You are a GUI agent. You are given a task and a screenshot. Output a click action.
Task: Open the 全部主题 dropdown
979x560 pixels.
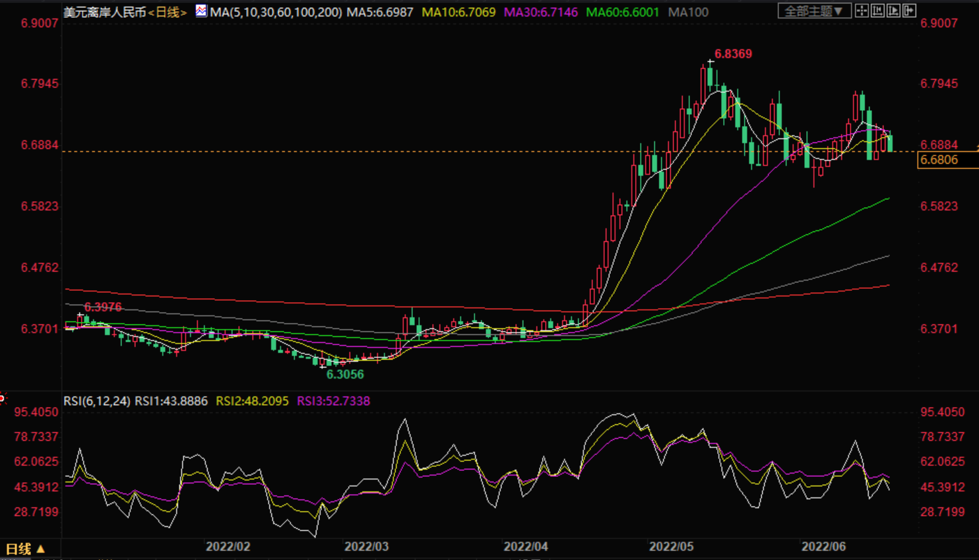pyautogui.click(x=814, y=11)
